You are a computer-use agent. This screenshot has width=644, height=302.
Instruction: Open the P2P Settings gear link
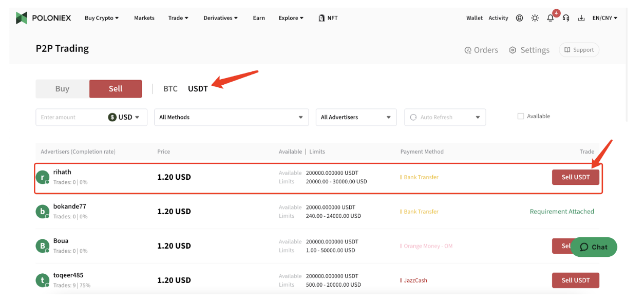(x=529, y=50)
